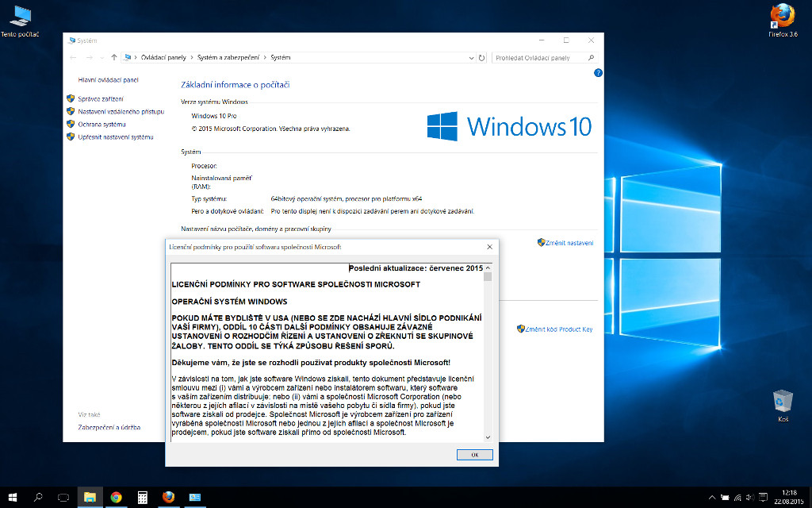This screenshot has height=508, width=812.
Task: Open Ochrana systému link
Action: (101, 125)
